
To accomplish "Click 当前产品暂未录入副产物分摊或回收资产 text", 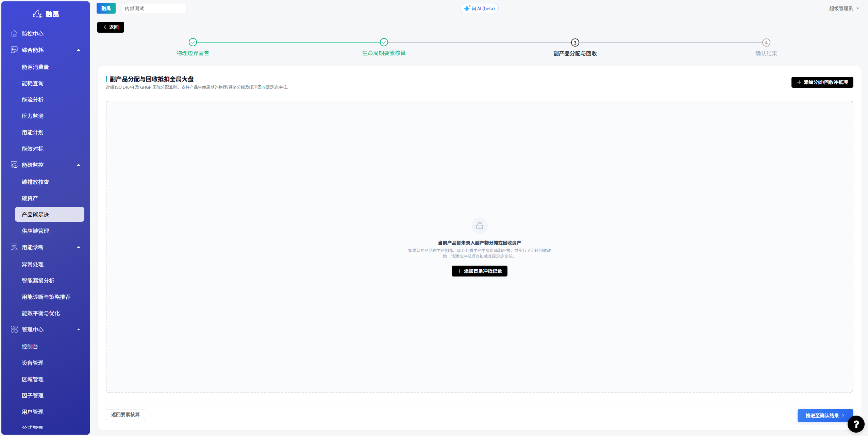I will [x=479, y=243].
